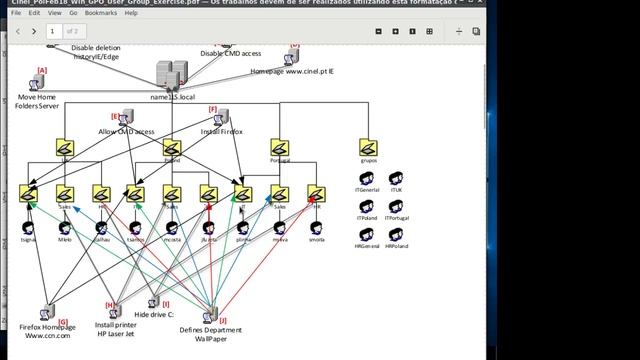Screen dimensions: 640x360
Task: Click the GPO icon marked [A]
Action: pos(37,82)
